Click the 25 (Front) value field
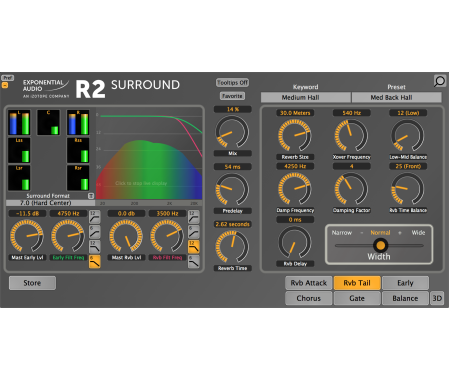This screenshot has width=450, height=380. tap(408, 166)
